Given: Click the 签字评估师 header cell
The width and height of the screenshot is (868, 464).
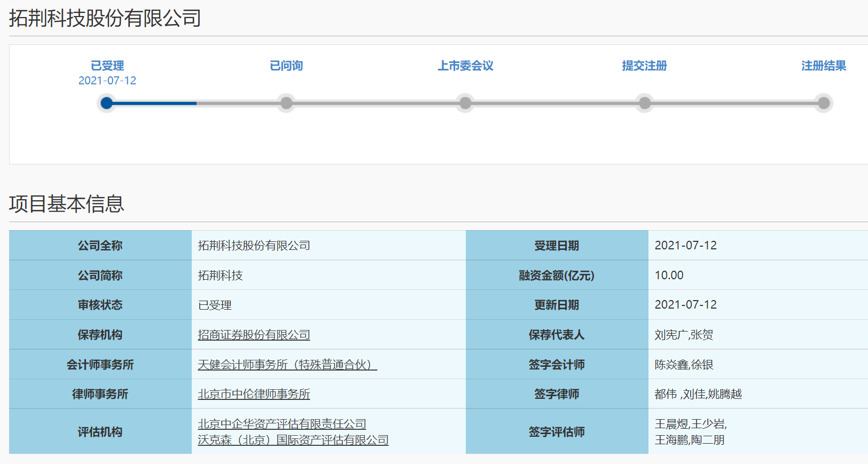Looking at the screenshot, I should coord(557,432).
